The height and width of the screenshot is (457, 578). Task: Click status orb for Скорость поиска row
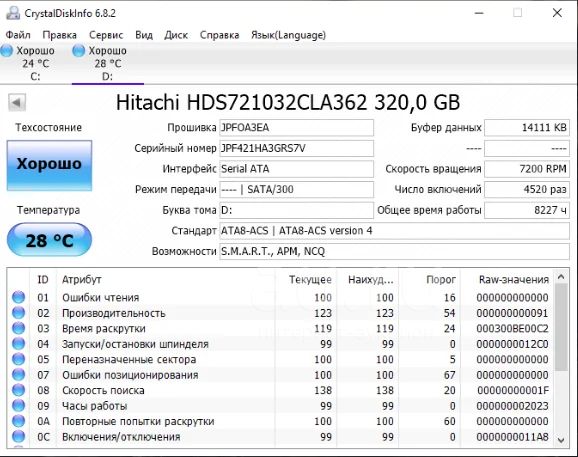point(18,390)
